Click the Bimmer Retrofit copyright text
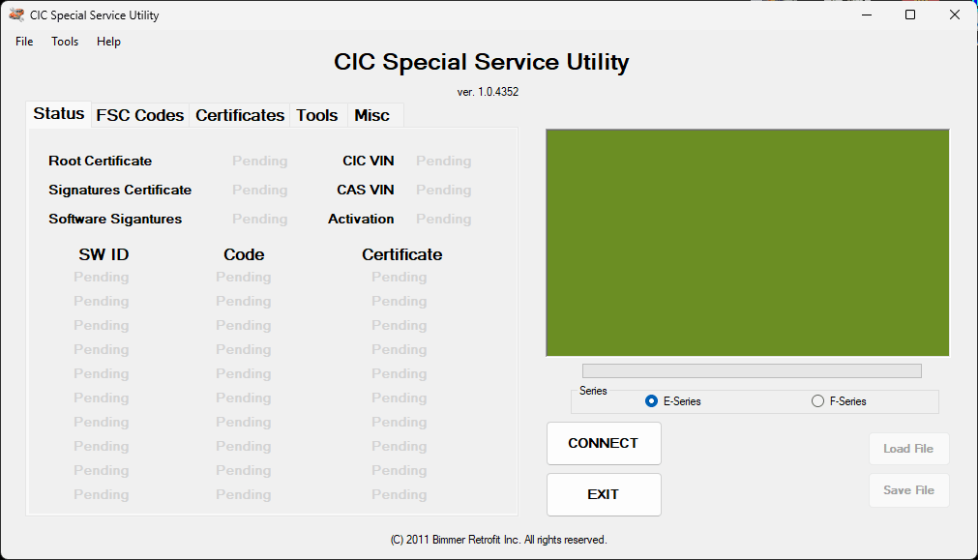Screen dimensions: 978x560 pyautogui.click(x=498, y=540)
